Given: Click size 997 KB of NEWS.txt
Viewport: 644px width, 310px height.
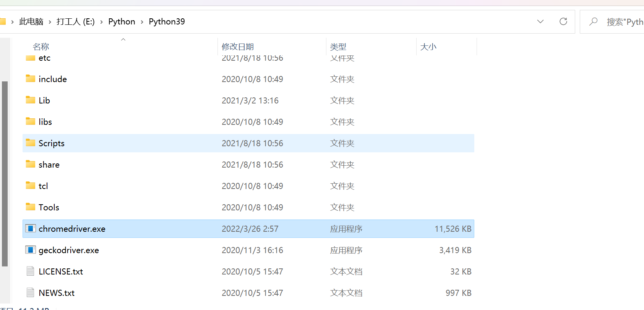Looking at the screenshot, I should (x=459, y=293).
